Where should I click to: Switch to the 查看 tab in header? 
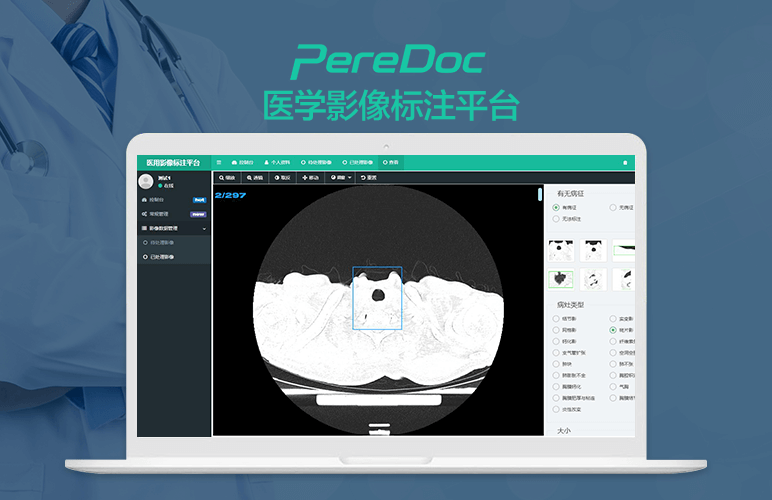coord(391,162)
